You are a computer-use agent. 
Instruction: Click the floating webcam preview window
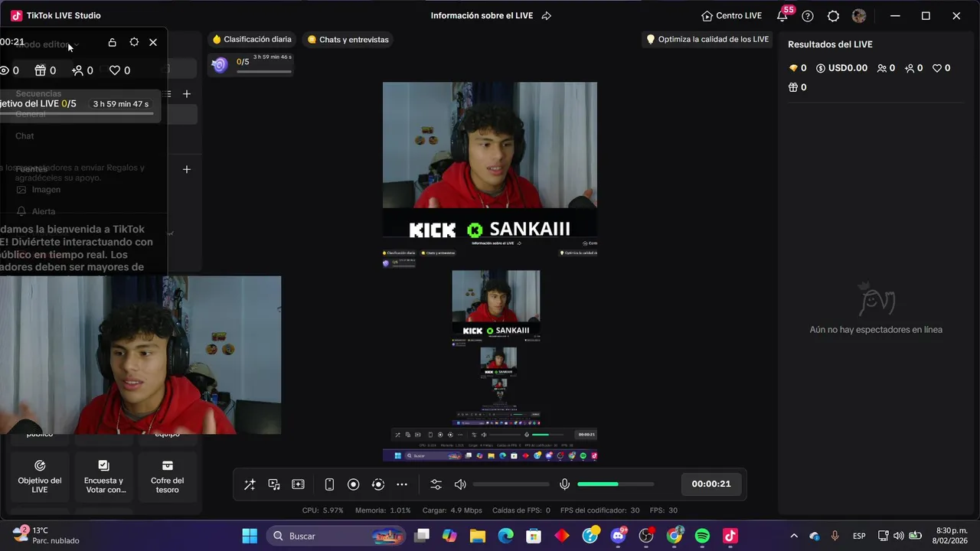pos(140,355)
